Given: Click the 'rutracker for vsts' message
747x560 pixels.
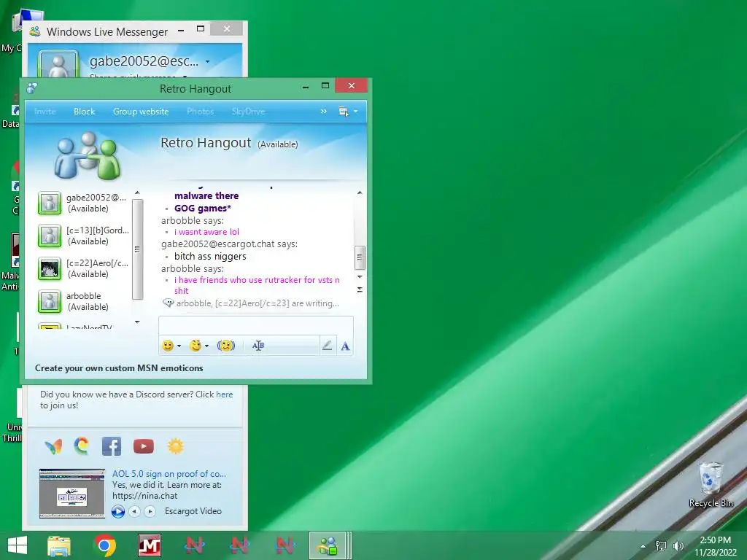Looking at the screenshot, I should click(x=257, y=285).
